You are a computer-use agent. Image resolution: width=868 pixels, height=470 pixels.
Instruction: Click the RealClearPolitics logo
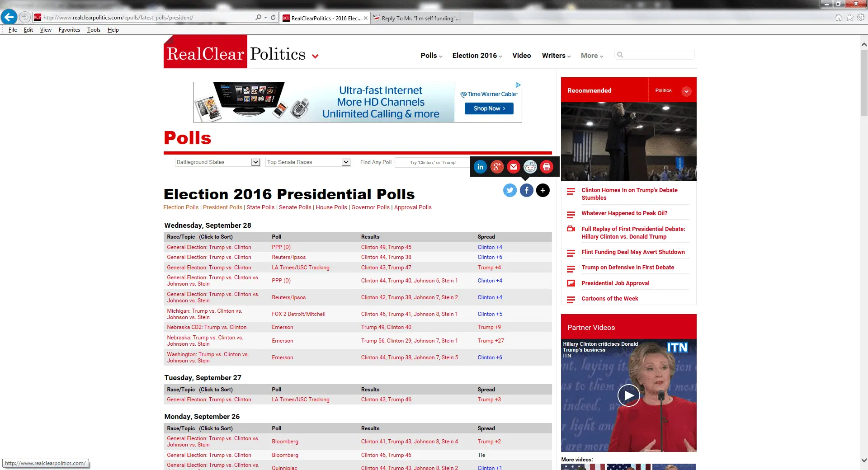(x=236, y=52)
